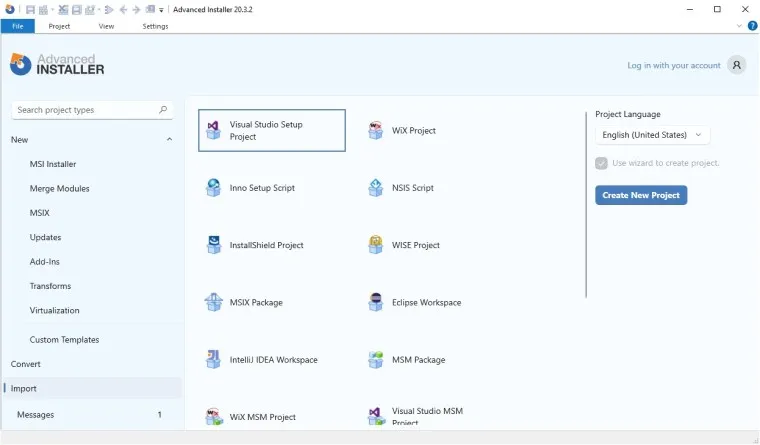Click the back arrow in quick access toolbar

point(123,10)
